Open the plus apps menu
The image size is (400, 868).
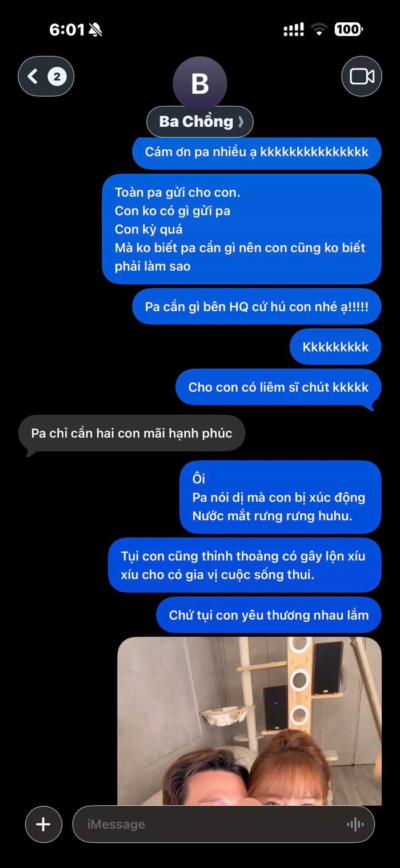point(43,824)
